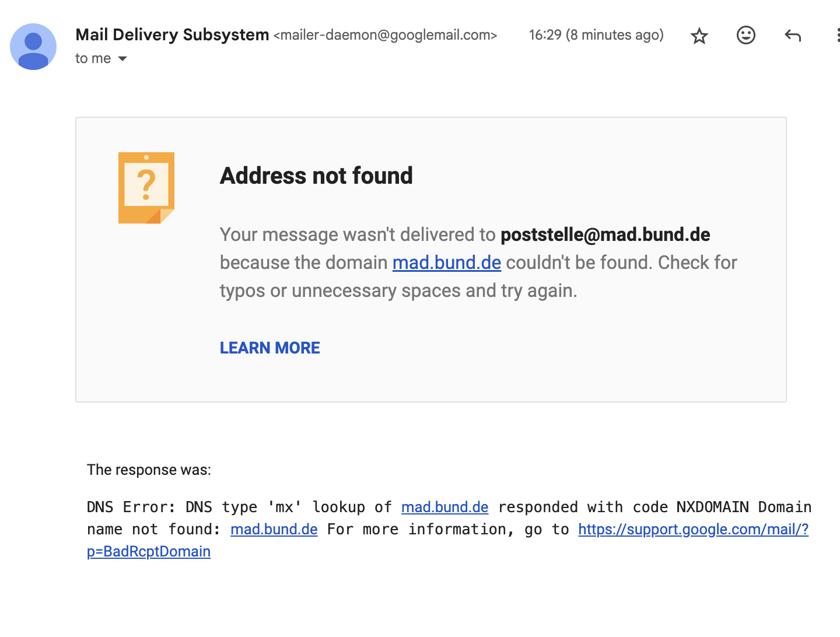The height and width of the screenshot is (637, 840).
Task: Open mad.bund.de link after "lookup of"
Action: tap(444, 507)
